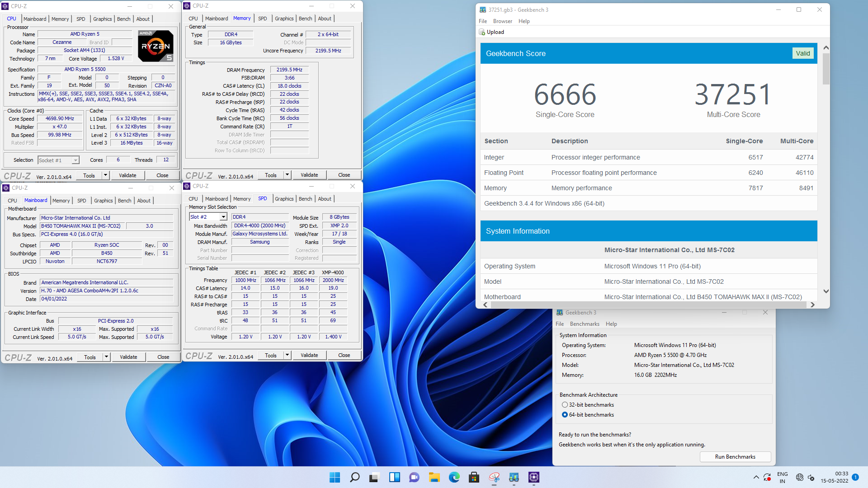Select 32-bit benchmarks option
The height and width of the screenshot is (488, 868).
[565, 405]
